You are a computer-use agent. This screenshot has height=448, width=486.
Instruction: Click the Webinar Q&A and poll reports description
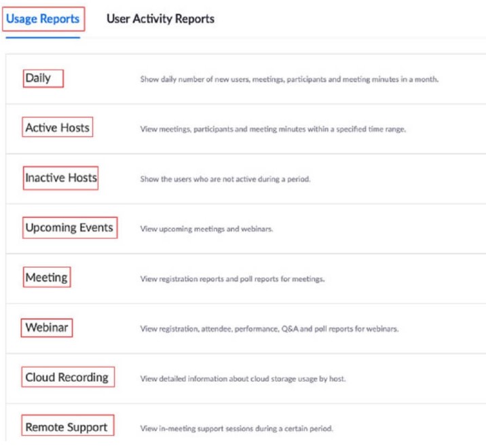point(269,329)
